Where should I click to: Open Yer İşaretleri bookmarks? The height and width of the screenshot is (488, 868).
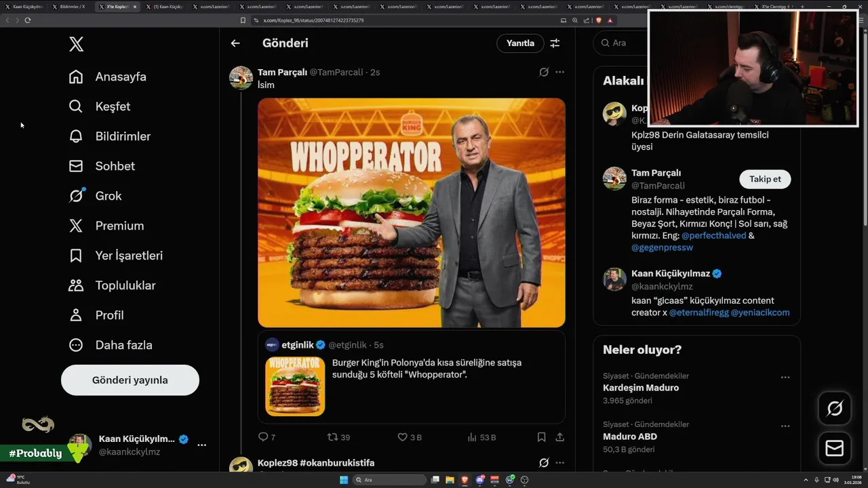click(x=116, y=256)
